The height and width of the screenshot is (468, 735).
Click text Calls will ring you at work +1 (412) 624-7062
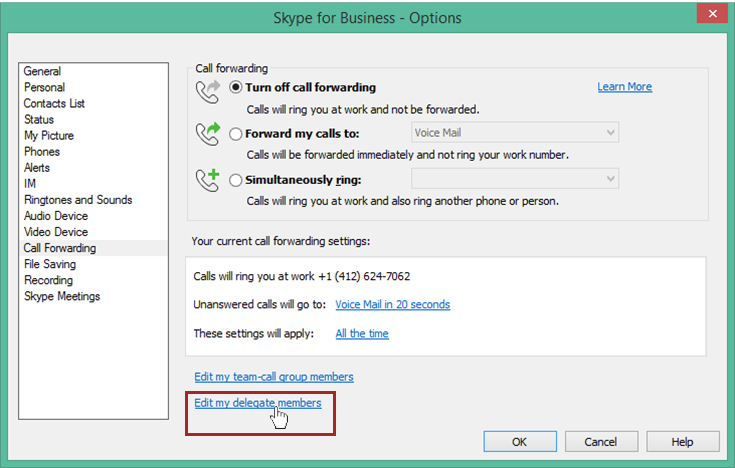(301, 276)
